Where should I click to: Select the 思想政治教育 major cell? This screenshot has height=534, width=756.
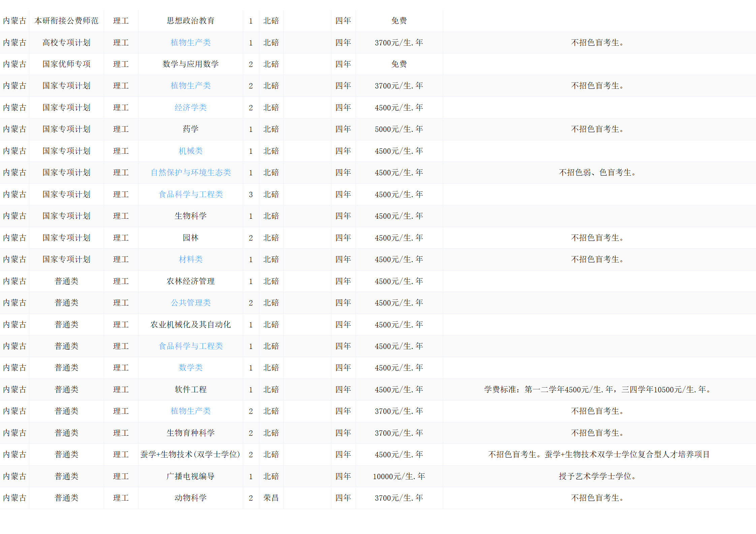tap(191, 21)
